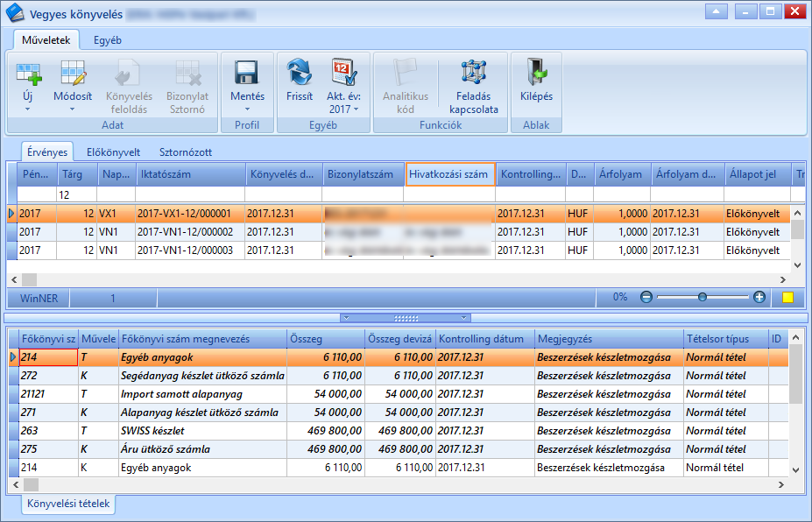
Task: Collapse the lower panel via right splitter arrow
Action: tap(463, 318)
